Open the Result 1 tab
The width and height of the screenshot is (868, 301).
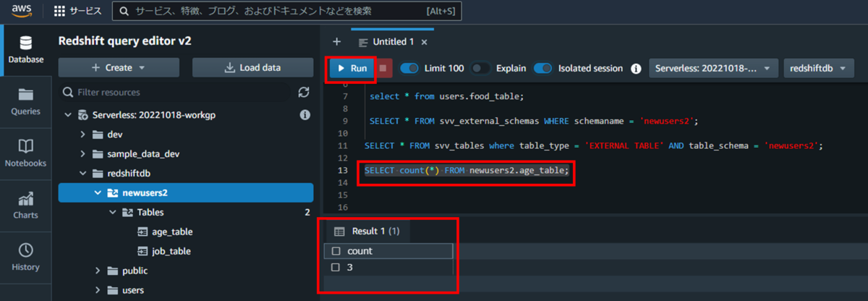pos(367,232)
